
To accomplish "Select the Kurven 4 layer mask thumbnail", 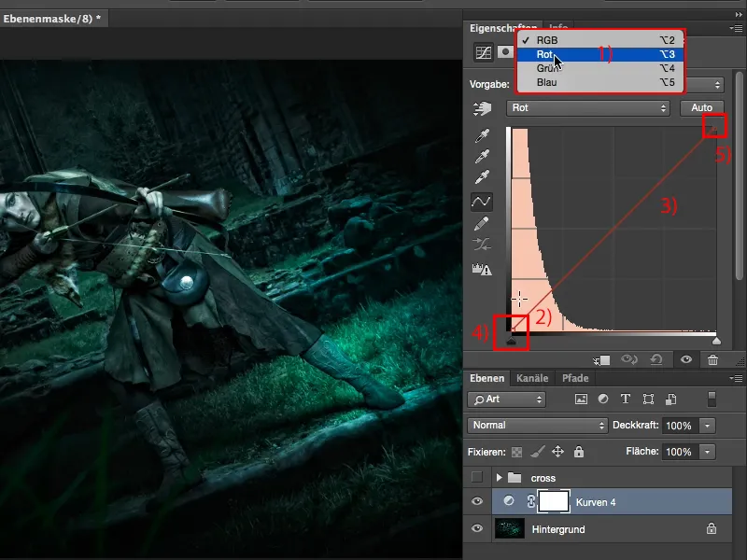I will tap(553, 501).
